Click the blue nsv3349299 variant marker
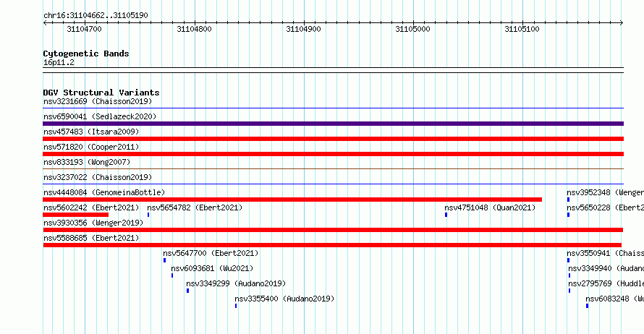Image resolution: width=644 pixels, height=334 pixels. (187, 291)
